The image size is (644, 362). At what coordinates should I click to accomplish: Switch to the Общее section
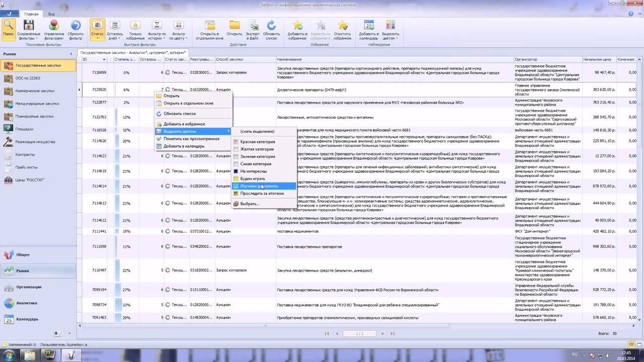pos(38,255)
